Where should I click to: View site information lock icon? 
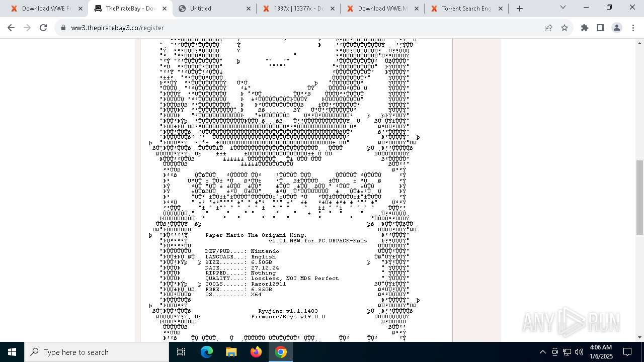pyautogui.click(x=63, y=28)
